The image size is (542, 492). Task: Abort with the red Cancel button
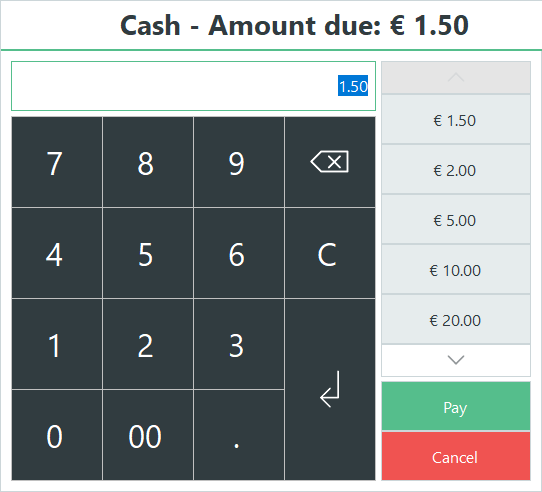[x=456, y=456]
